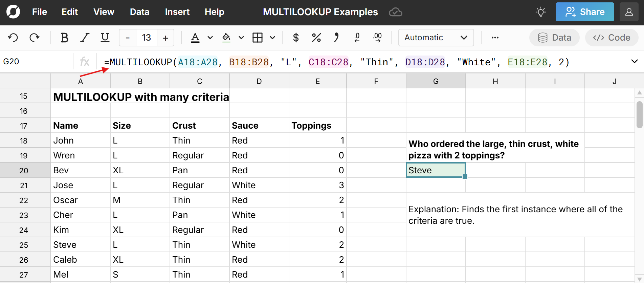The image size is (644, 283).
Task: Format as currency with dollar icon
Action: pos(296,38)
